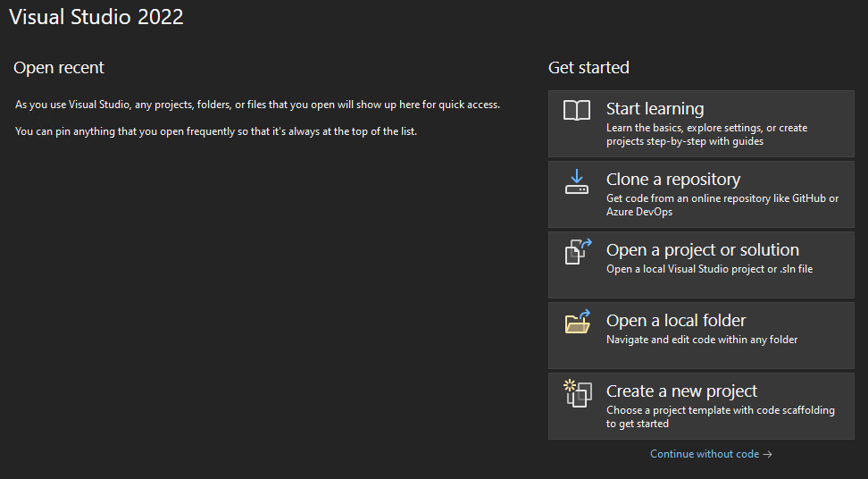Viewport: 868px width, 479px height.
Task: Click the arrow beside Continue without code
Action: pyautogui.click(x=768, y=454)
